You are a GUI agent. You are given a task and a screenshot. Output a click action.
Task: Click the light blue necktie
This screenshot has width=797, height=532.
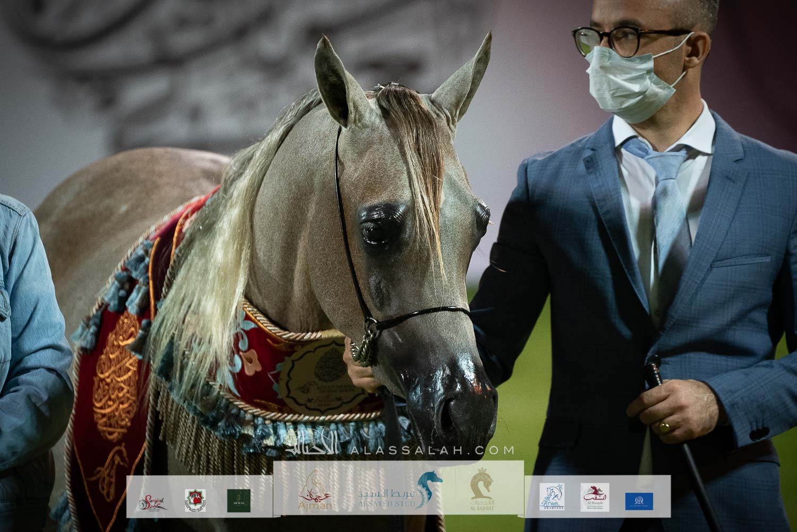(664, 196)
